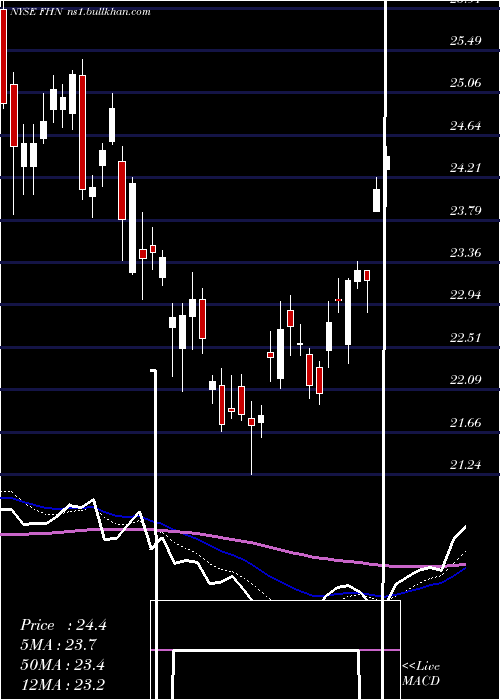Click the 22.94 price axis label
500x700 pixels.
[466, 295]
